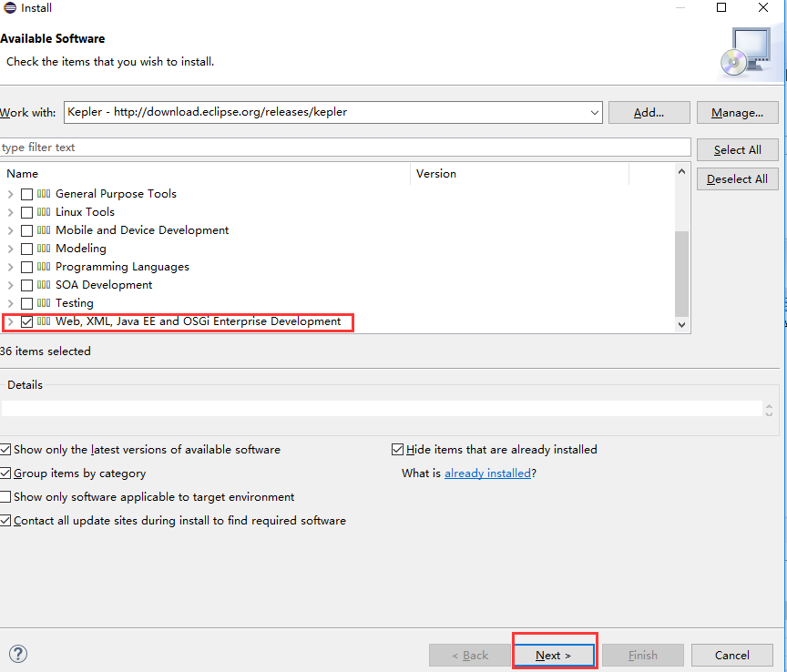Expand the Testing tree node
The height and width of the screenshot is (672, 787).
click(x=11, y=303)
